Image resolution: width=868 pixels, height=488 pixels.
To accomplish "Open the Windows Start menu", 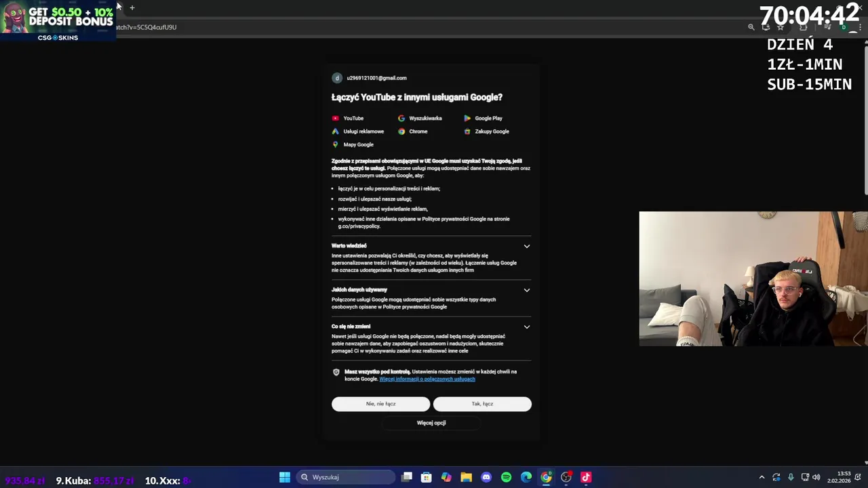I will (285, 477).
